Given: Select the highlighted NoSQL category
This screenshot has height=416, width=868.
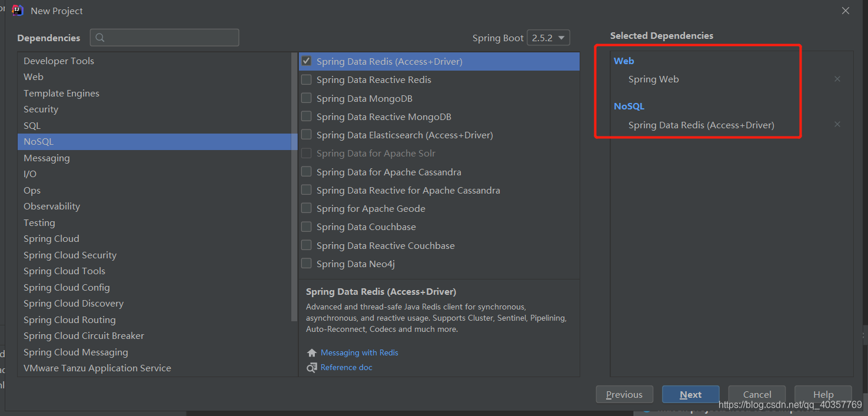Looking at the screenshot, I should [x=158, y=142].
